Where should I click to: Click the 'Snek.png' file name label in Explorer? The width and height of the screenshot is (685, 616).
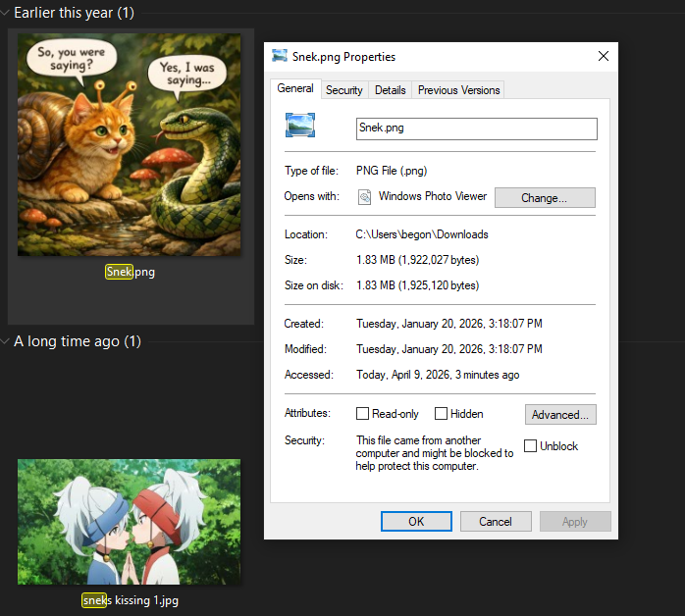(x=131, y=272)
